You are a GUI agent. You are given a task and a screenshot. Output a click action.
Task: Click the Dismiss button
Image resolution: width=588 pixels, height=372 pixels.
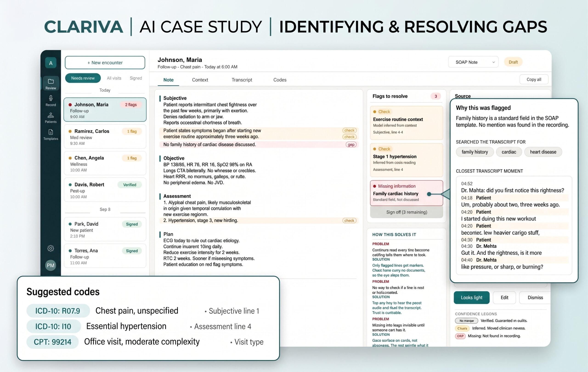pos(535,298)
